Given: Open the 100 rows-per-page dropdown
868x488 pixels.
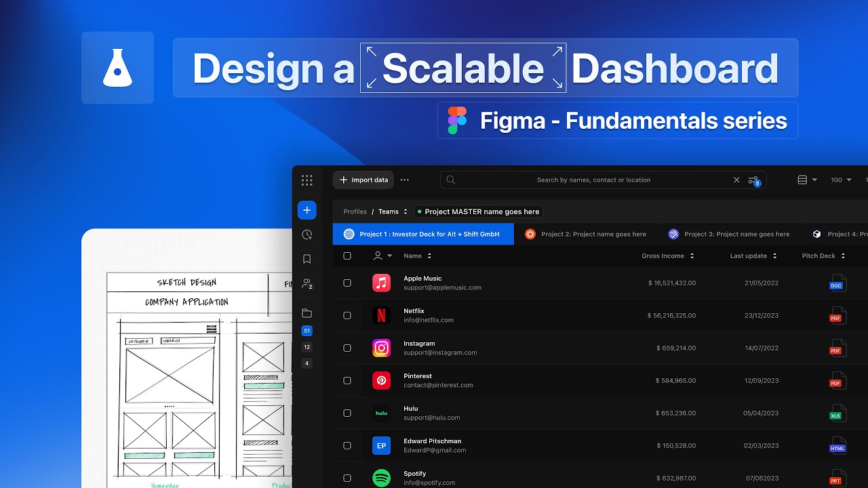Looking at the screenshot, I should pos(840,180).
